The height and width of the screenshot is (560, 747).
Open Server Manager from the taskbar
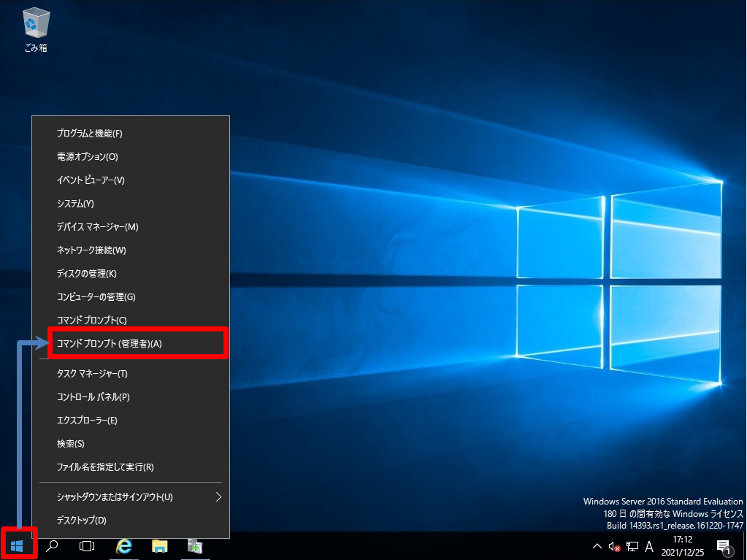click(x=195, y=545)
